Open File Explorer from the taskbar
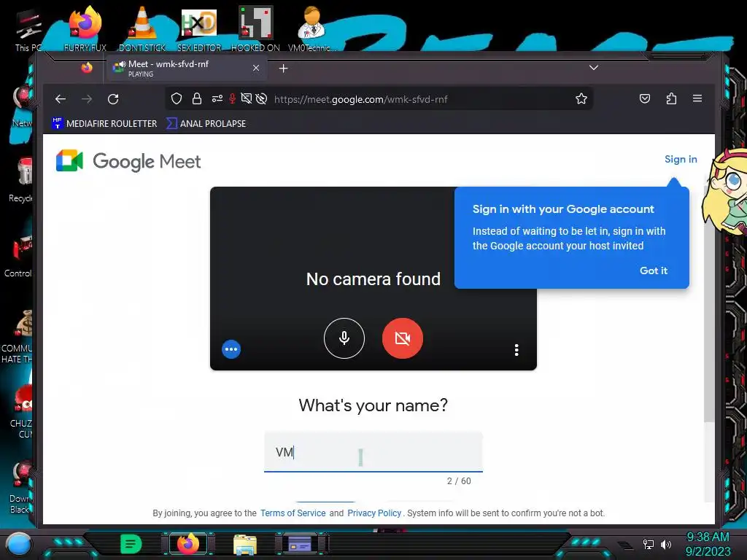Image resolution: width=747 pixels, height=560 pixels. point(245,545)
